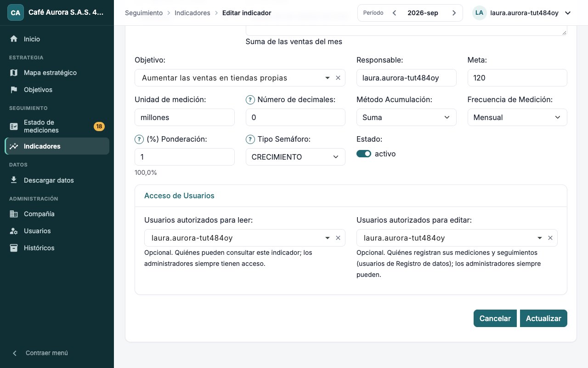
Task: Remove user from authorized readers with X
Action: 338,238
